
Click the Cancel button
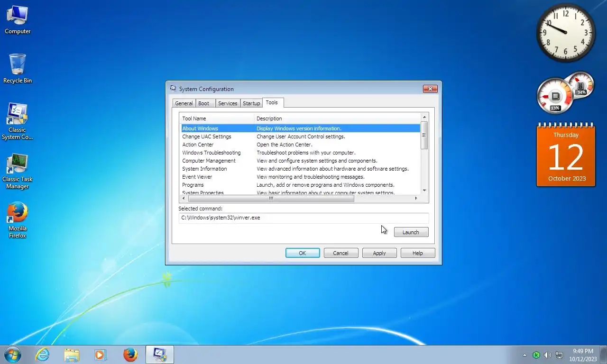click(341, 253)
